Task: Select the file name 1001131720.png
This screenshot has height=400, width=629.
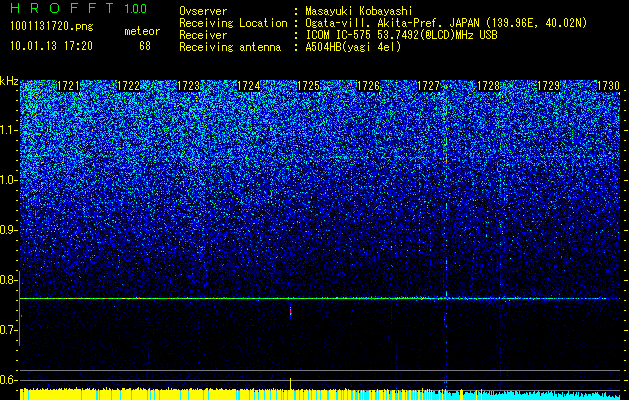Action: [52, 26]
